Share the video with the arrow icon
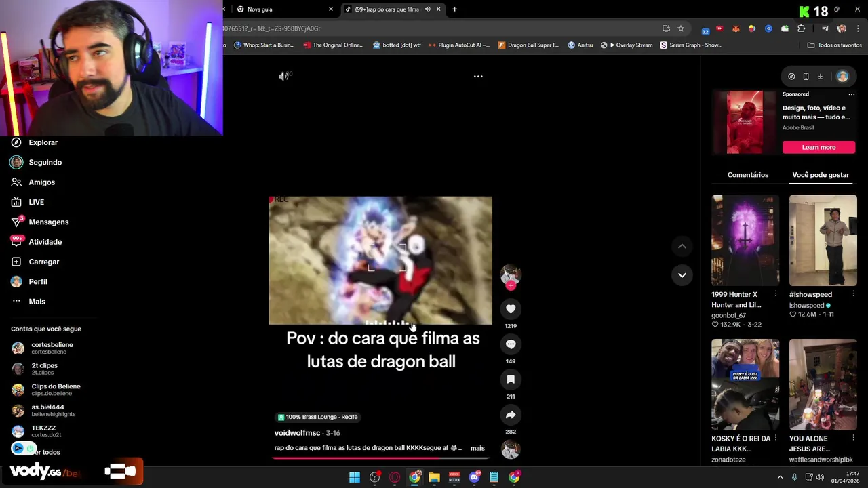The height and width of the screenshot is (488, 868). [x=511, y=415]
